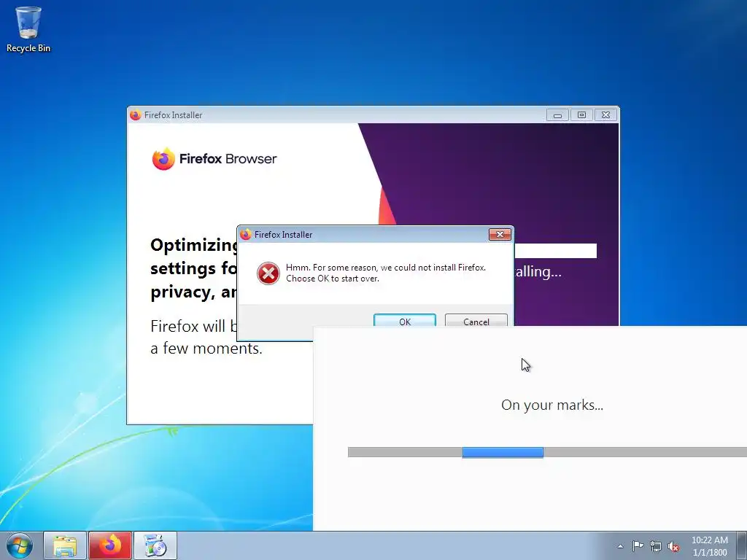Image resolution: width=747 pixels, height=560 pixels.
Task: Show hidden system tray icons
Action: (620, 546)
